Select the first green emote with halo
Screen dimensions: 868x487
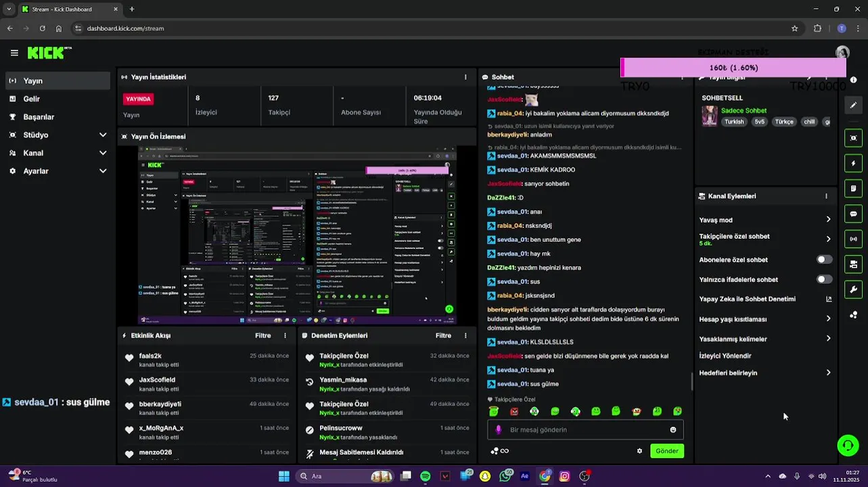pos(494,411)
